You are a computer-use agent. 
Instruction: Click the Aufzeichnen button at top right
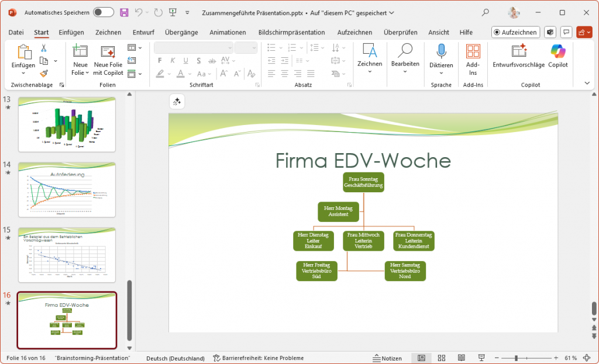515,33
